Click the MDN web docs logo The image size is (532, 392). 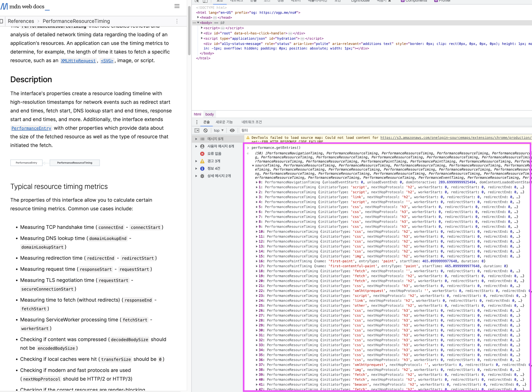click(25, 6)
